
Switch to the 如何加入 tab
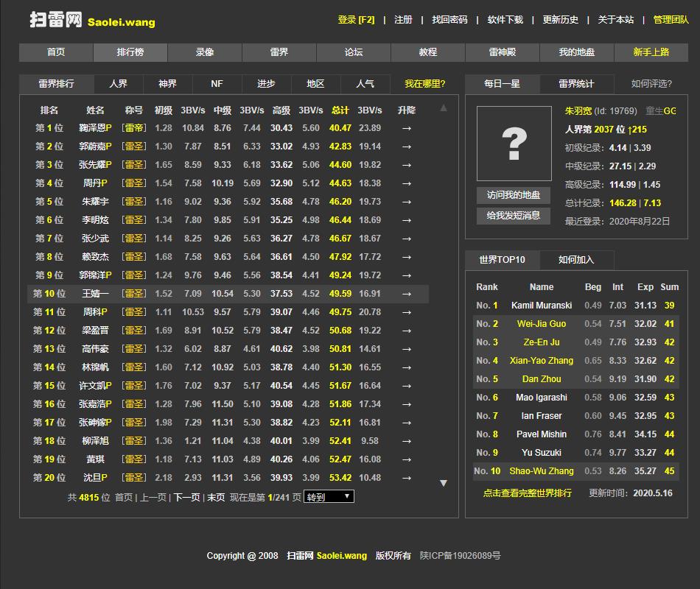click(x=576, y=260)
